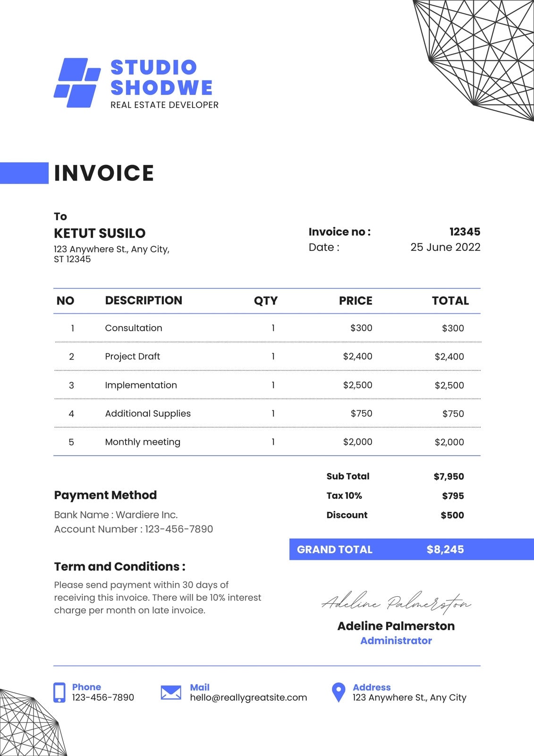Screen dimensions: 534x756
Task: Click the Payment Method heading
Action: point(105,495)
